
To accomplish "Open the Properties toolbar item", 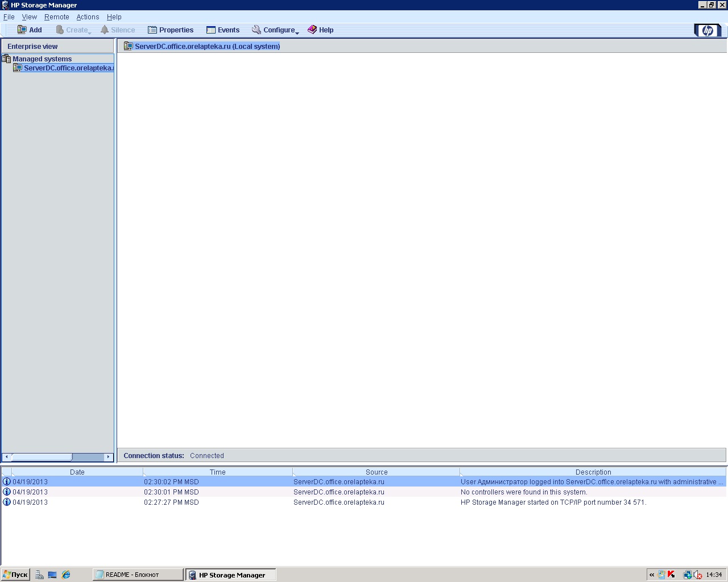I will tap(171, 30).
